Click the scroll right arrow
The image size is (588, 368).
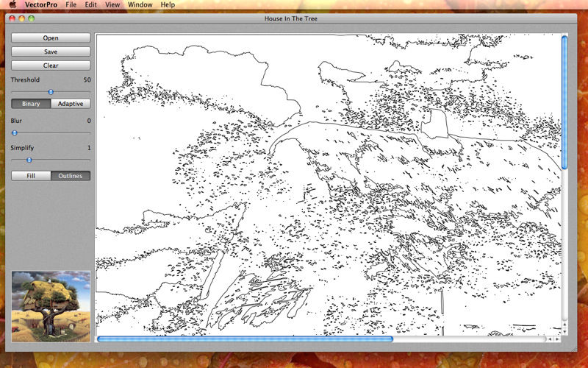click(x=557, y=339)
